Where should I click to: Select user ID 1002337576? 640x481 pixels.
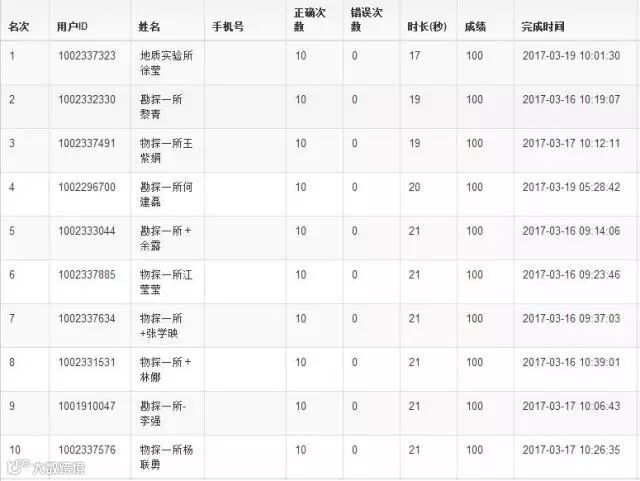click(87, 450)
